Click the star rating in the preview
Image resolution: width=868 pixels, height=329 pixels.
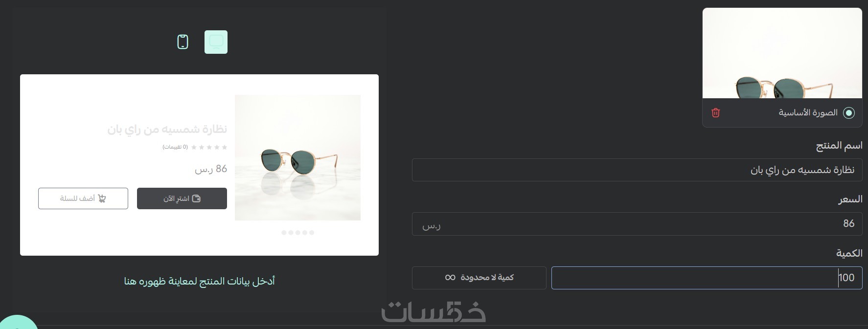point(209,147)
